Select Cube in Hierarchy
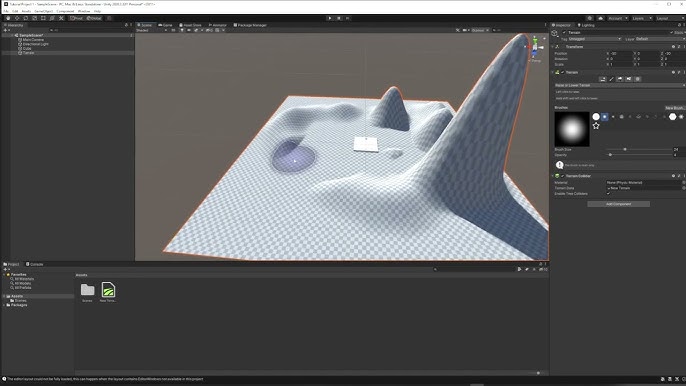Screen dimensions: 686x386 click(x=25, y=49)
